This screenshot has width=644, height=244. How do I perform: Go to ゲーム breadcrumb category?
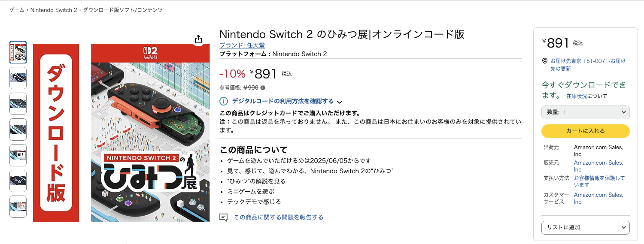point(17,10)
